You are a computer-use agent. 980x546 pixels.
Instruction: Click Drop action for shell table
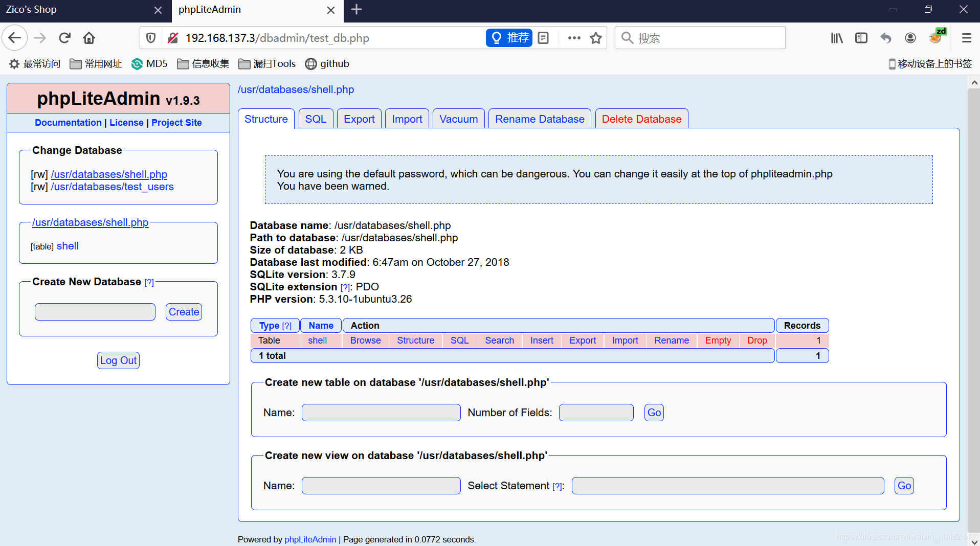(757, 340)
